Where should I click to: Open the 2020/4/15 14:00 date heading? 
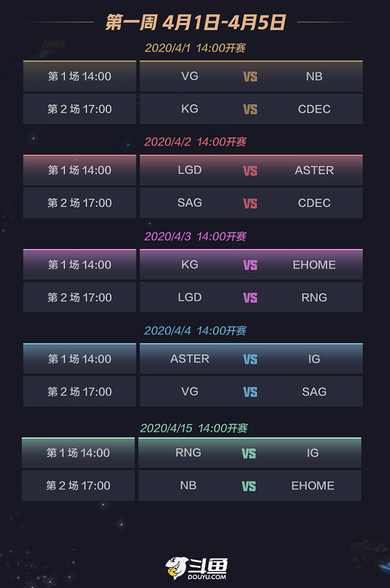click(194, 428)
